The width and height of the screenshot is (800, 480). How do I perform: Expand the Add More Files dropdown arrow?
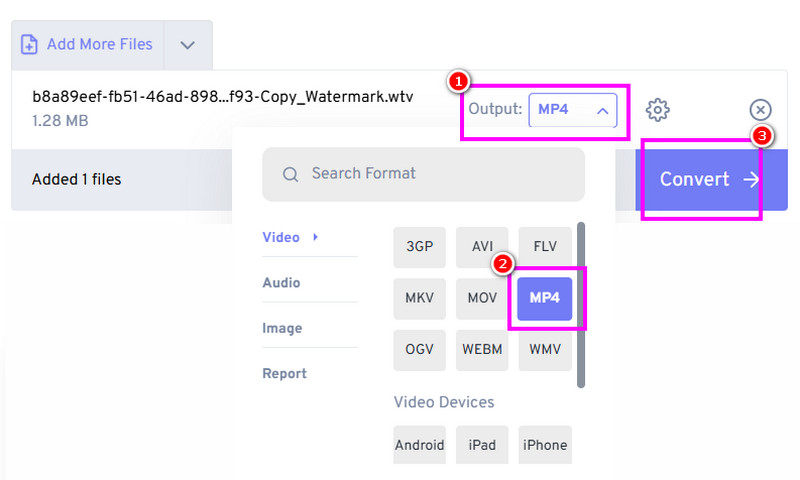189,45
